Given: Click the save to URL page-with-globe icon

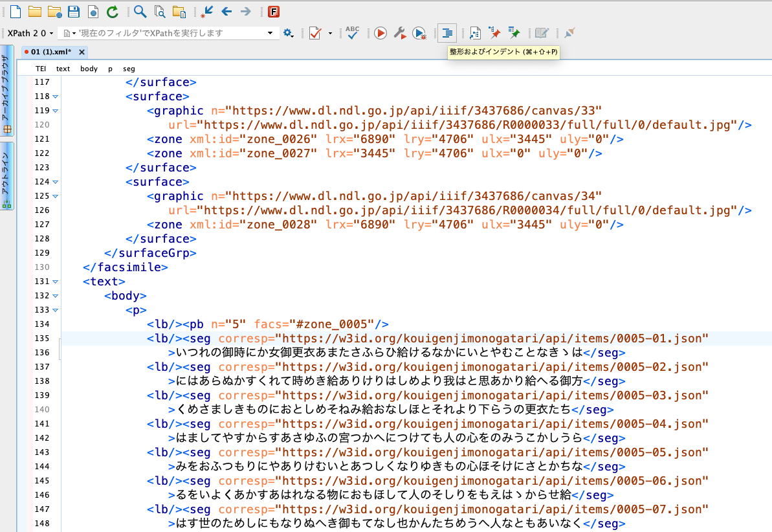Looking at the screenshot, I should point(93,12).
